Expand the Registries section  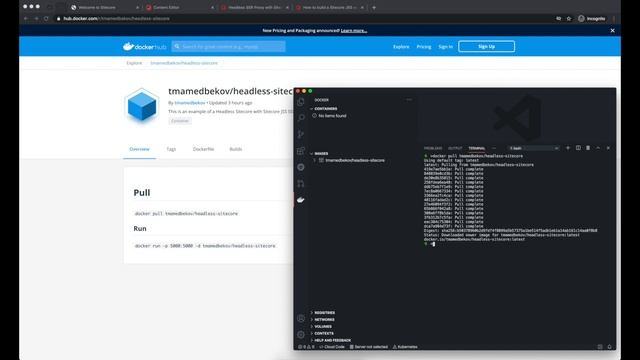324,313
